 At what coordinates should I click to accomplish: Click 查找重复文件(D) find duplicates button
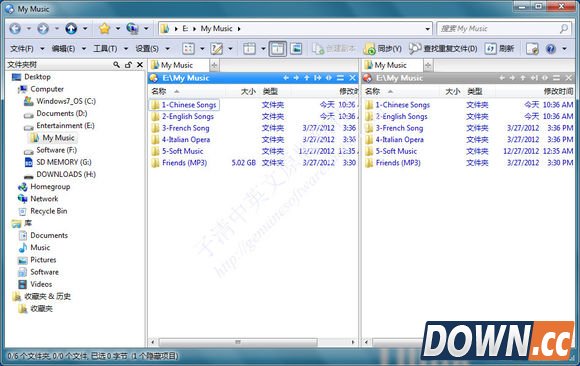click(x=443, y=48)
